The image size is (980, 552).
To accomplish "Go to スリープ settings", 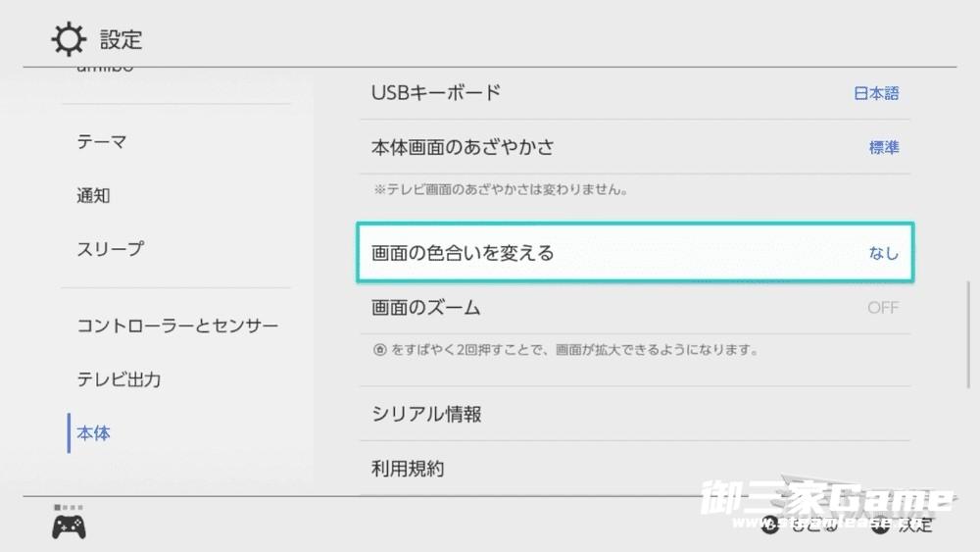I will coord(110,249).
